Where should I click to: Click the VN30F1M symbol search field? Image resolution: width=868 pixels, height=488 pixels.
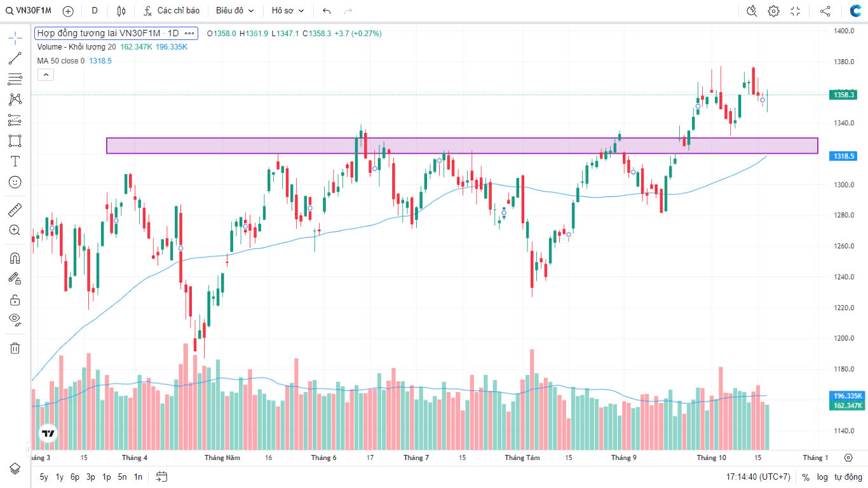tap(29, 11)
